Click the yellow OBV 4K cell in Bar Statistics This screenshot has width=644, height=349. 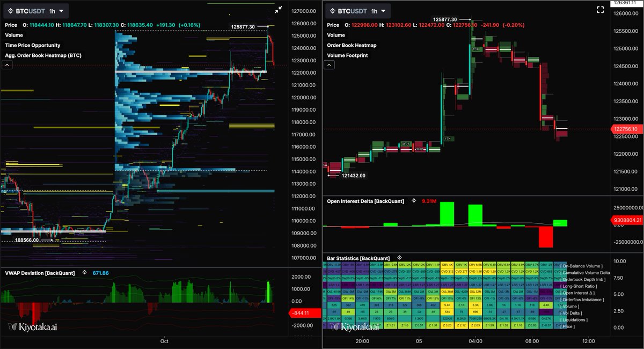[447, 265]
